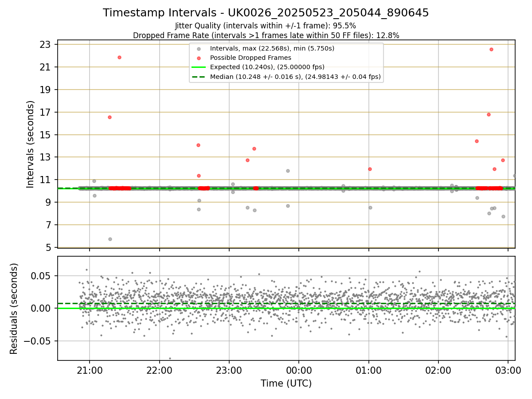Click legend entry 'Intervals, max (22.568s), min (5.750s)'
This screenshot has height=399, width=532.
coord(272,48)
